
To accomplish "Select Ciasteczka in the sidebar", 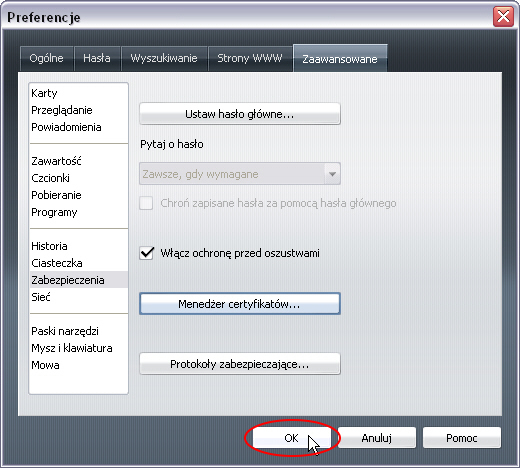I will [x=57, y=263].
